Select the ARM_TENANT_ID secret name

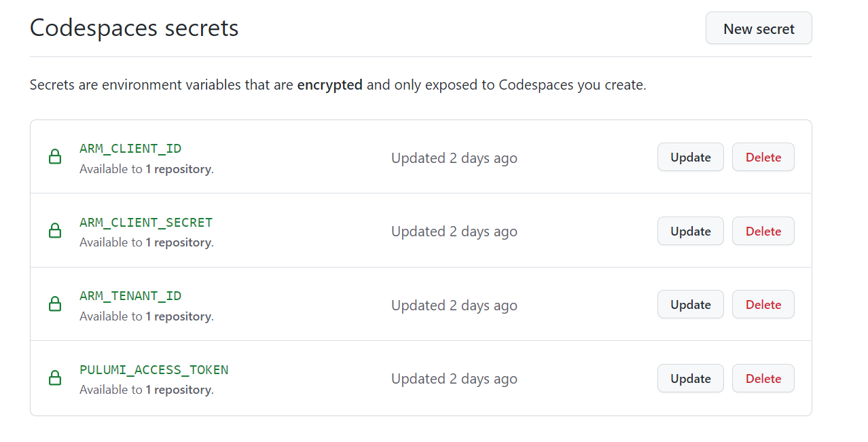pyautogui.click(x=130, y=296)
